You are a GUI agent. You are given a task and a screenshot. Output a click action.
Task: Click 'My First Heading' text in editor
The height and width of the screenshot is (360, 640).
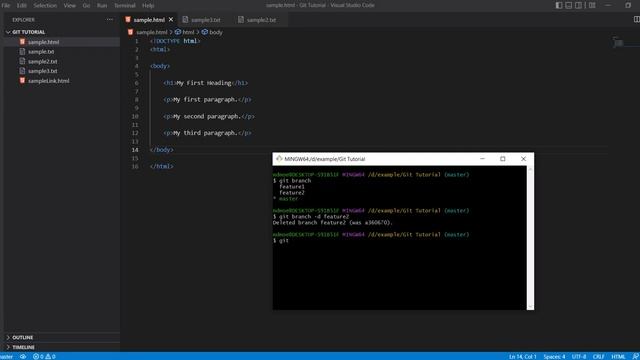(204, 83)
